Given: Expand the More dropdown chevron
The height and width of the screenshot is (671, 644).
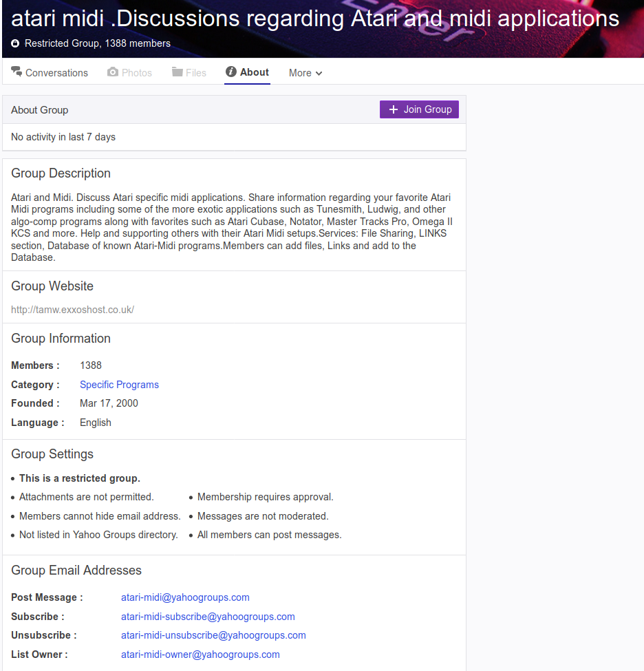Looking at the screenshot, I should (x=319, y=73).
